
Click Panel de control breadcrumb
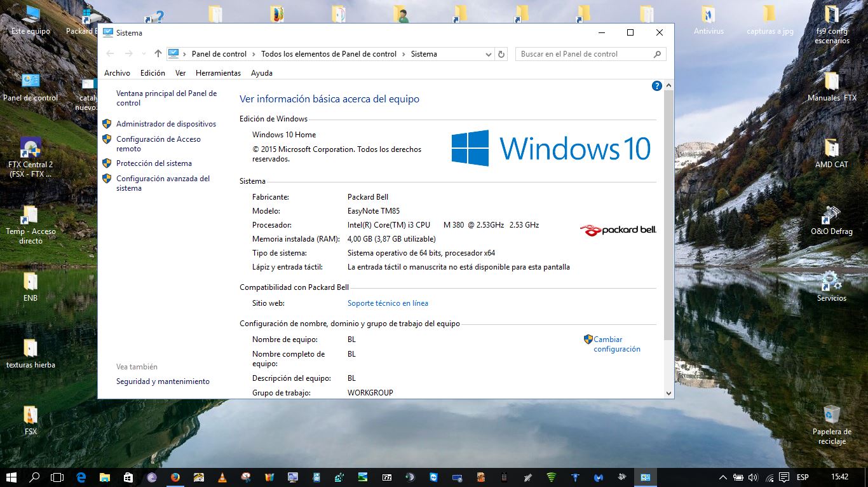click(219, 54)
